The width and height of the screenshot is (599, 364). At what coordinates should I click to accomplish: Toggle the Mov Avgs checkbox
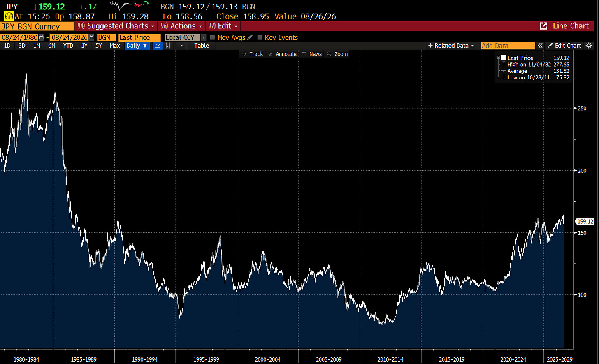[212, 37]
